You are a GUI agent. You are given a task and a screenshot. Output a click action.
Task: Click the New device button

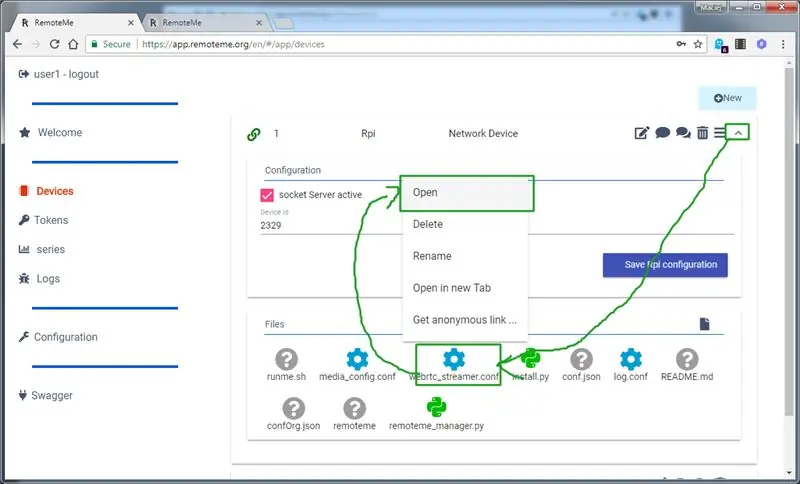coord(728,98)
